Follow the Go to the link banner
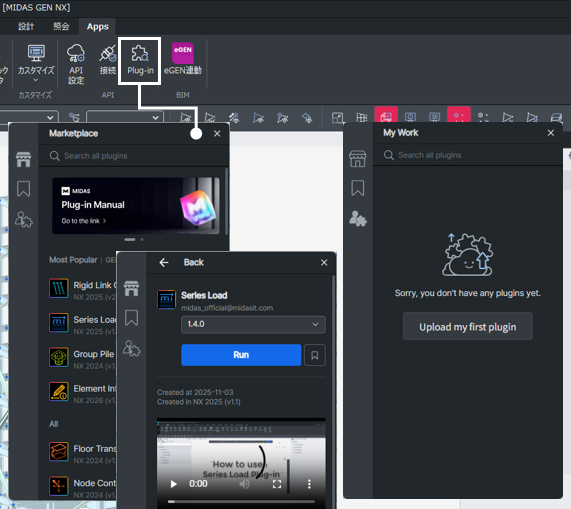Viewport: 571px width, 509px height. pos(84,221)
